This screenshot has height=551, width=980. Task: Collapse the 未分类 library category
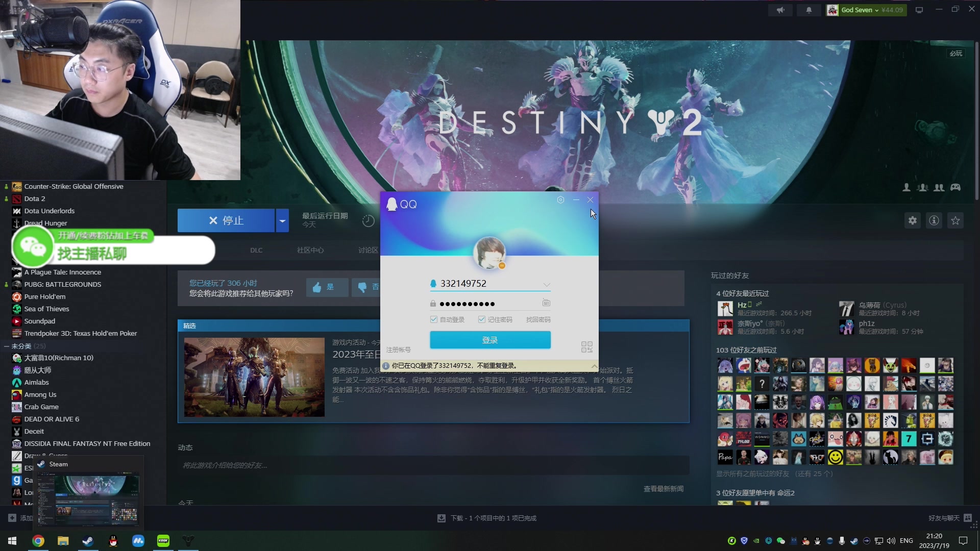[6, 346]
